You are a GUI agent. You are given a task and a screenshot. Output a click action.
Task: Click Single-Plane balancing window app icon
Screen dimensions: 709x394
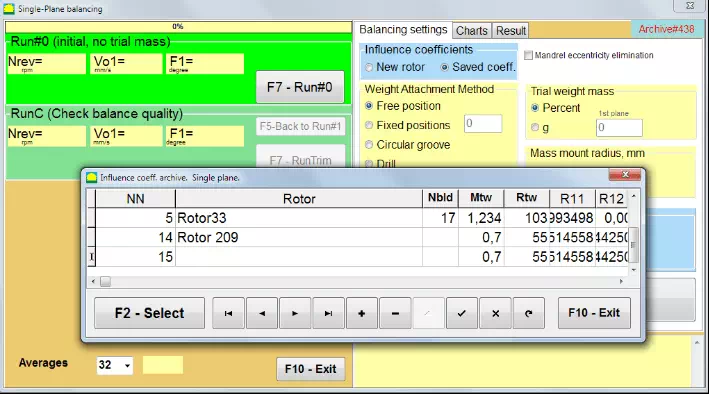click(x=9, y=9)
